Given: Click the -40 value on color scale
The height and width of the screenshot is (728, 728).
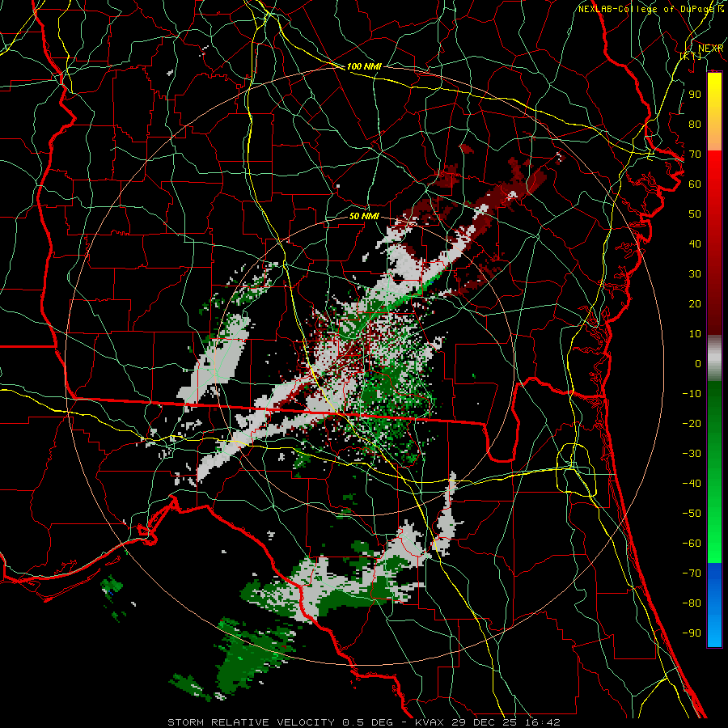Looking at the screenshot, I should tap(692, 484).
